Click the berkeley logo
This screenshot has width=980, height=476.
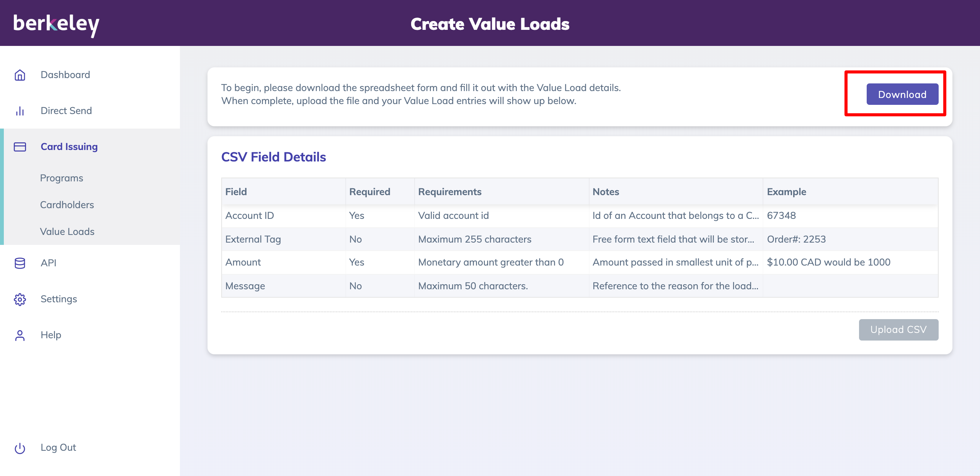coord(56,24)
